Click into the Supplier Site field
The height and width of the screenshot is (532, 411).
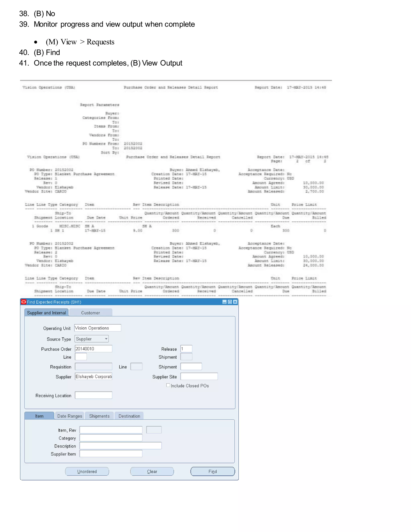[199, 376]
